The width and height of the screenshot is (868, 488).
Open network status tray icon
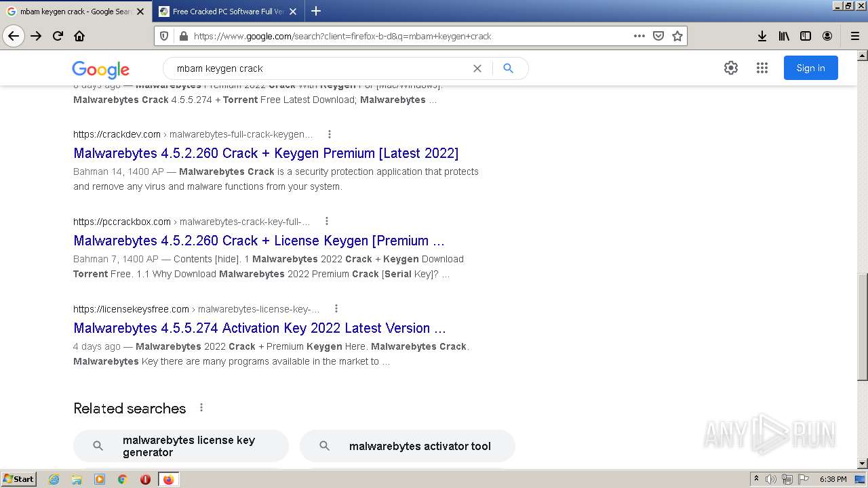pos(787,479)
